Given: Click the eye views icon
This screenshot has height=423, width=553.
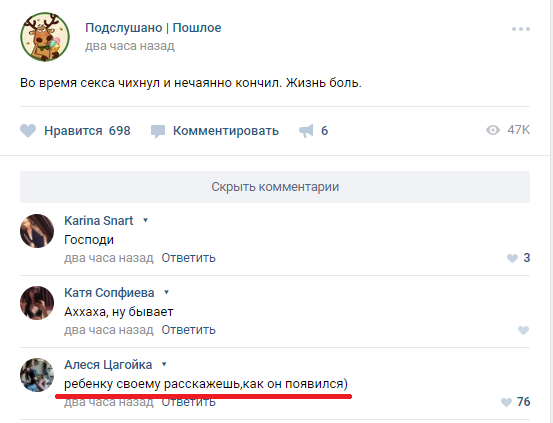Looking at the screenshot, I should coord(493,130).
